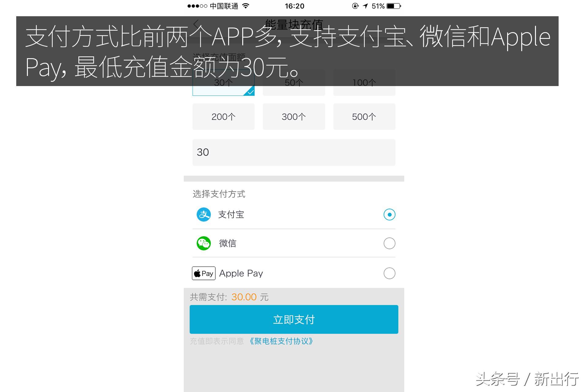Tap the WeChat pay green icon

(x=203, y=243)
